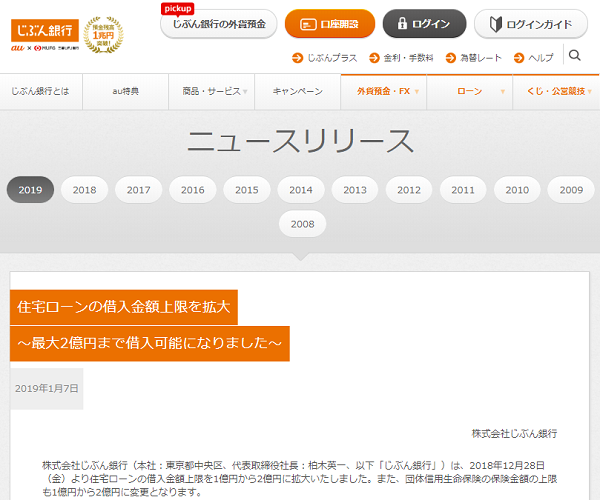600x500 pixels.
Task: Select the 2019 year tab
Action: tap(30, 190)
